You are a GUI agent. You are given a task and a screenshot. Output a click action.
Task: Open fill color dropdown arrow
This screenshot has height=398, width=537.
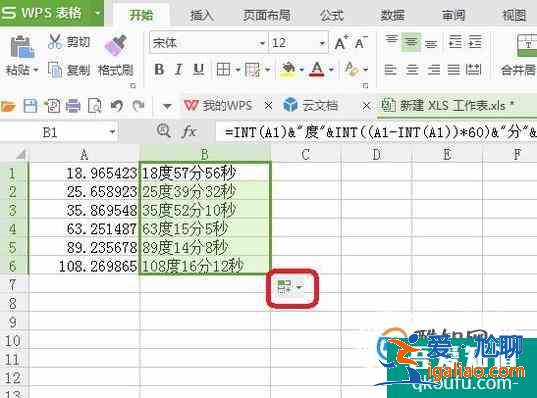coord(302,70)
